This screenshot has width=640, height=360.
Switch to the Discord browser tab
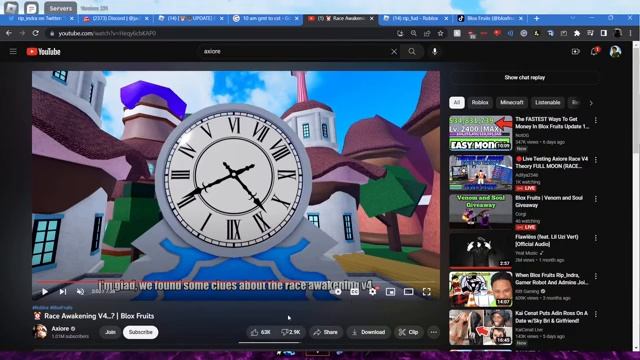115,19
